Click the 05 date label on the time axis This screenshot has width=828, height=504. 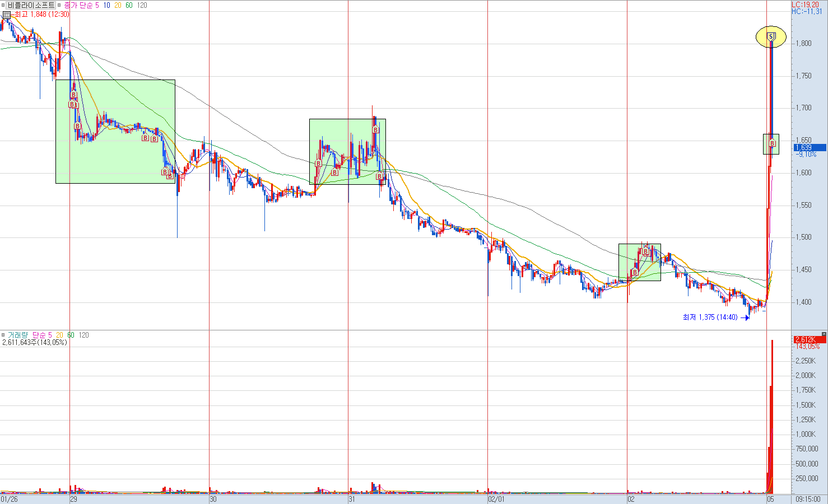(770, 499)
